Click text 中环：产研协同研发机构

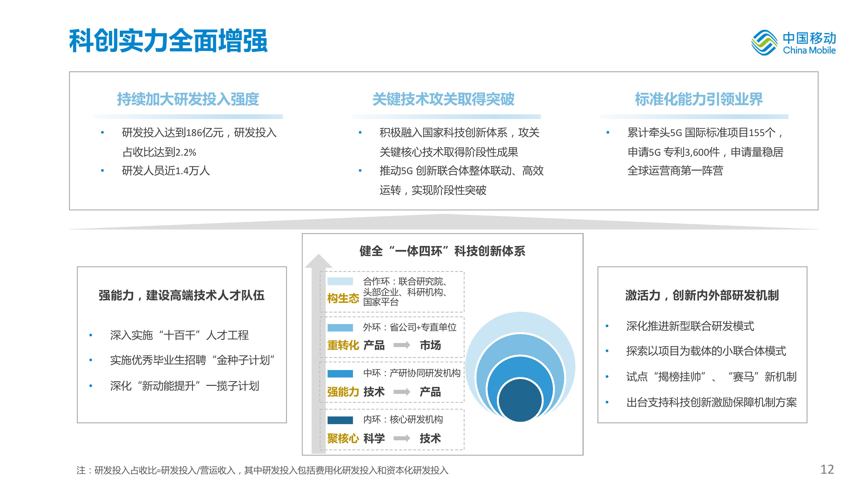412,373
